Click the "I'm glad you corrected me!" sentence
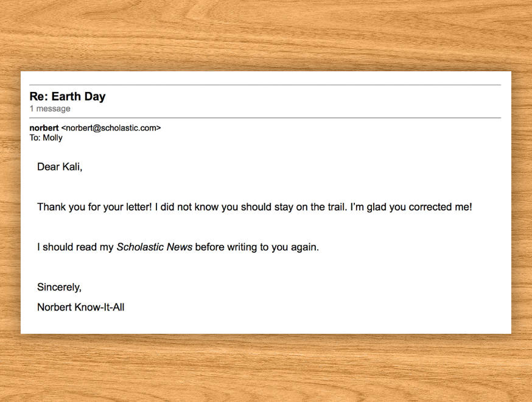 (x=411, y=207)
